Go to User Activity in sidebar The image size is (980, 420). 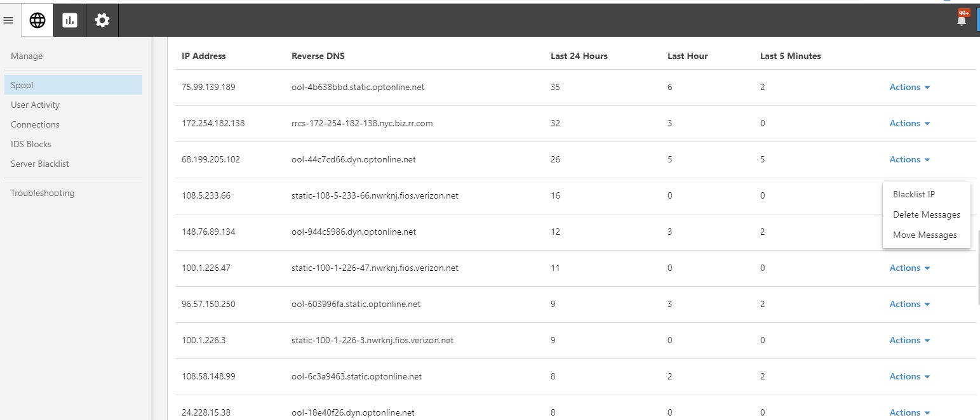tap(35, 105)
